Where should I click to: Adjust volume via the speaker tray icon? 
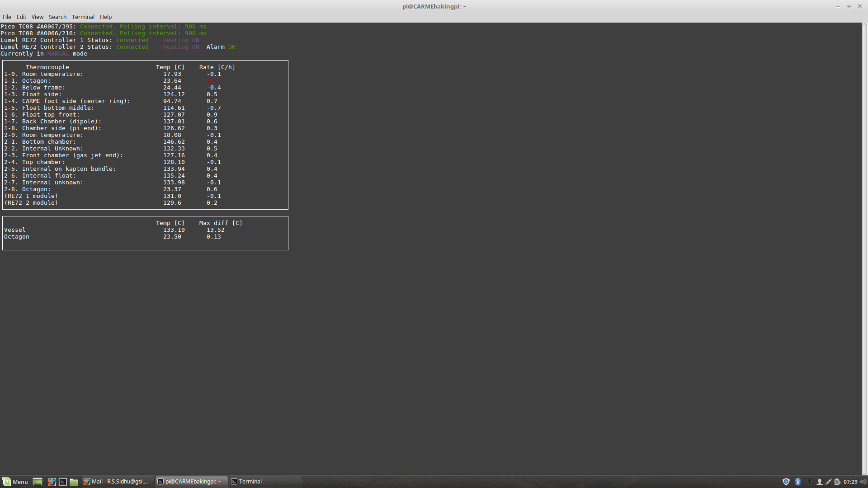point(863,482)
